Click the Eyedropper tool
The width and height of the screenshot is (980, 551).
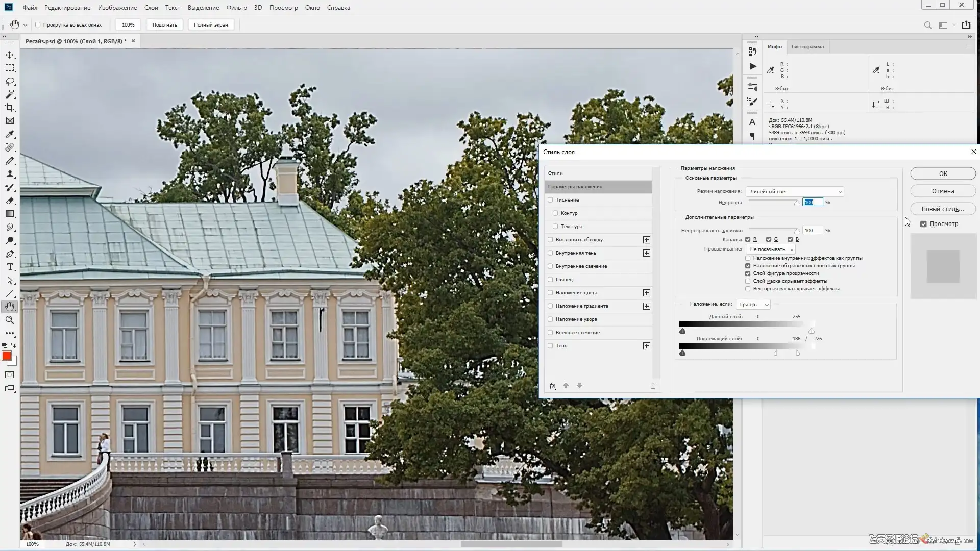click(10, 134)
